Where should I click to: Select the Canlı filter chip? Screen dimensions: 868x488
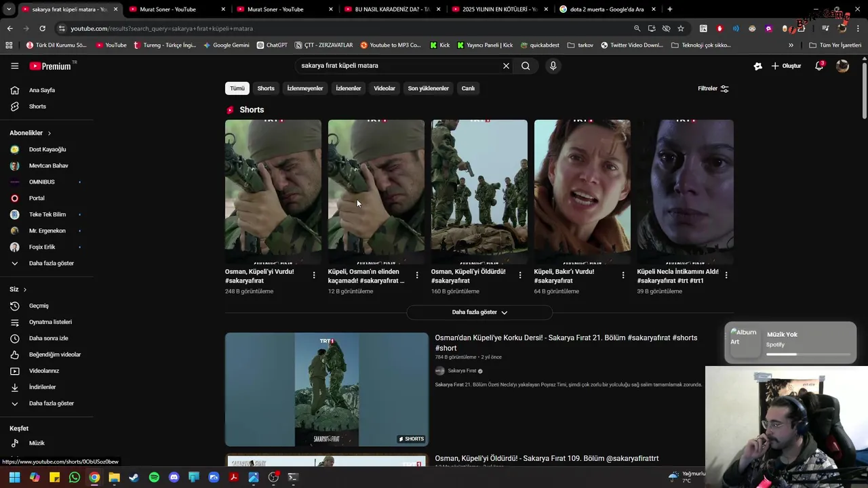[469, 88]
